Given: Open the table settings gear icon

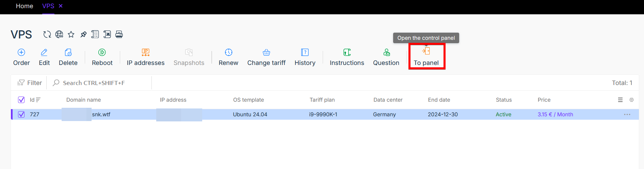Looking at the screenshot, I should pos(631,100).
